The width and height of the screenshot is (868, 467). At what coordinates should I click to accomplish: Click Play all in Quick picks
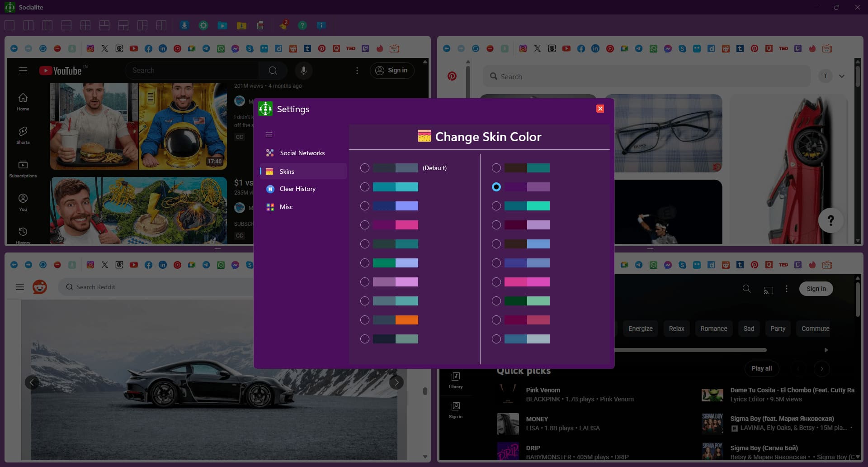[761, 368]
